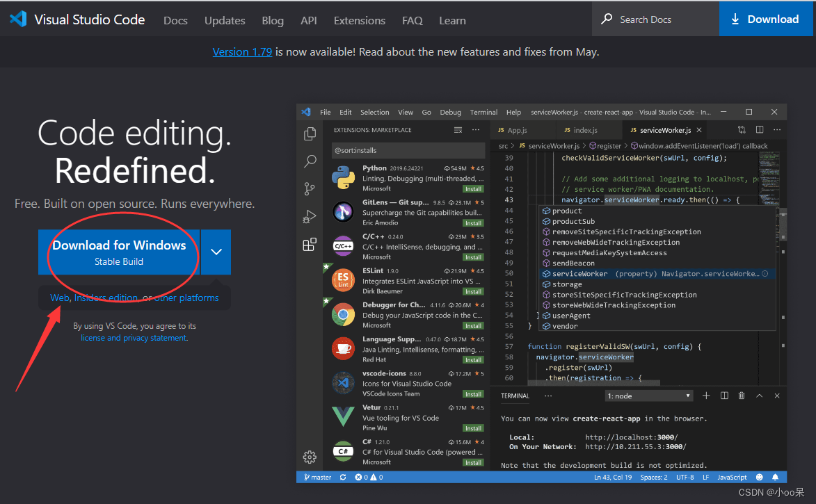Click the Debugger for Chrome icon
Screen dimensions: 816x504
point(344,314)
